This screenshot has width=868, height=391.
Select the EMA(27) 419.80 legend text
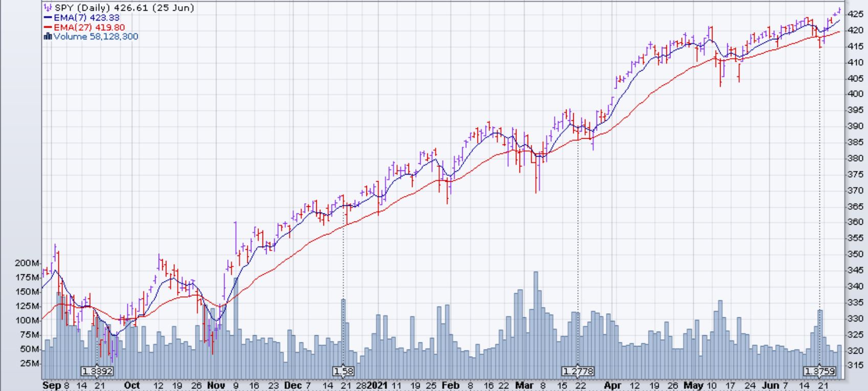pyautogui.click(x=89, y=28)
